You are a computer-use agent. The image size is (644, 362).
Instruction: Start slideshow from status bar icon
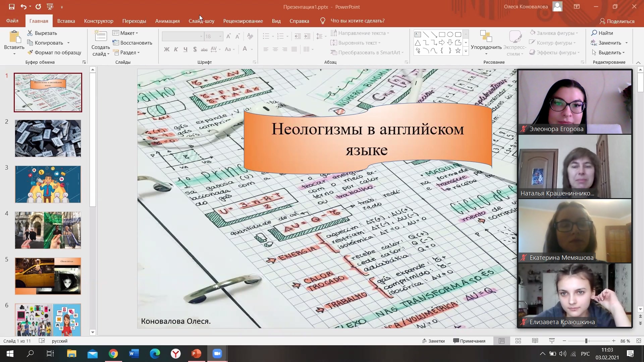click(x=552, y=341)
